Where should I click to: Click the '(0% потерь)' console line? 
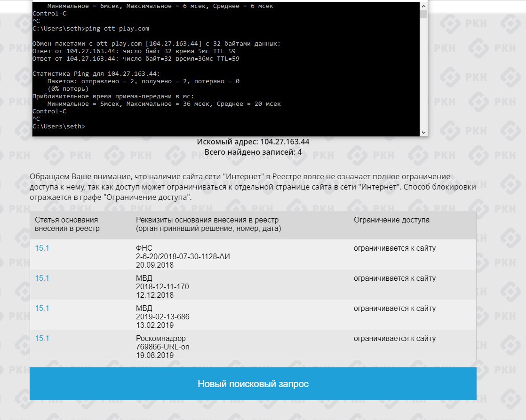pos(68,88)
